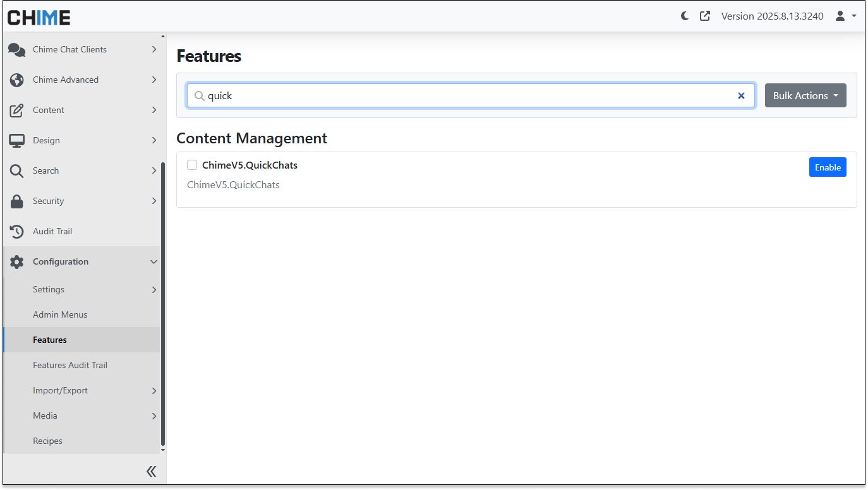The height and width of the screenshot is (490, 868).
Task: Click the ChimeV5.QuickChats feature title
Action: (x=250, y=165)
